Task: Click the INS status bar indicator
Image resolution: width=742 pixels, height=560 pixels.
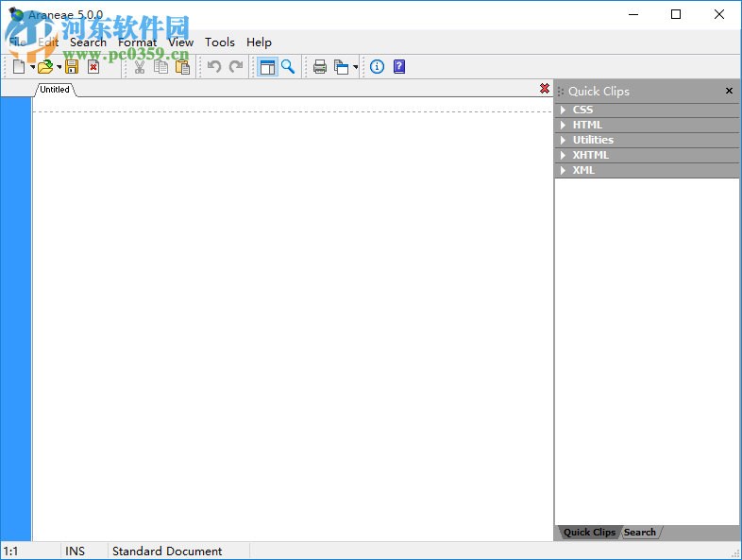Action: pyautogui.click(x=75, y=551)
